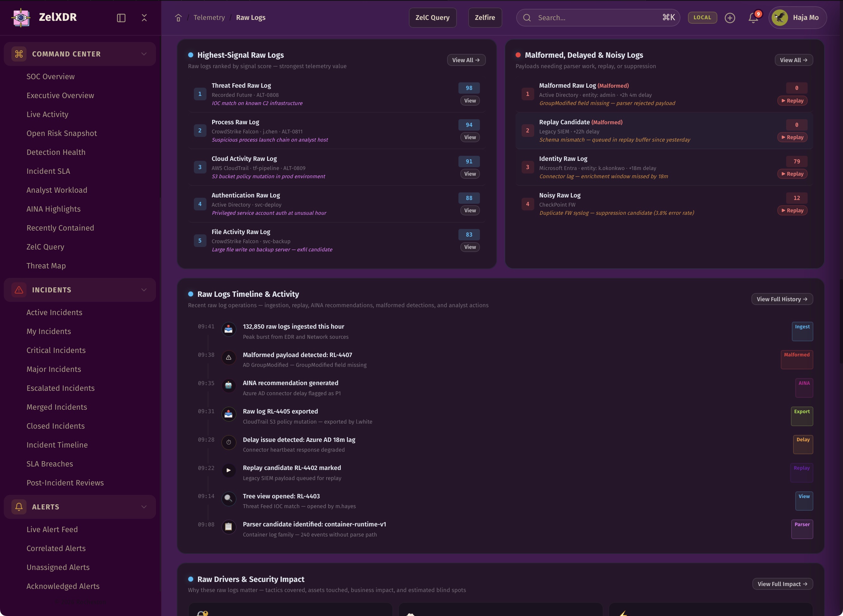Open the notifications bell
This screenshot has height=616, width=843.
point(753,18)
